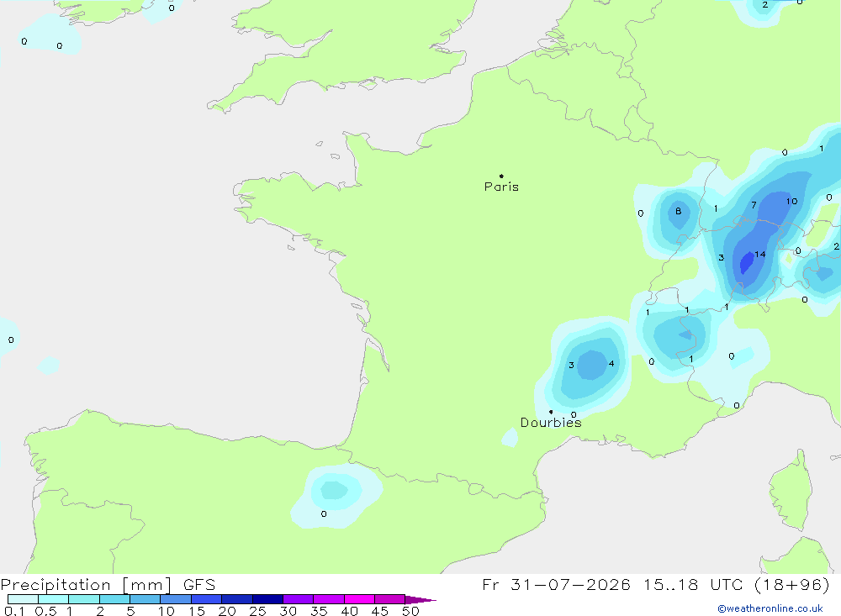Click the '3' value beside the 4

[x=571, y=365]
